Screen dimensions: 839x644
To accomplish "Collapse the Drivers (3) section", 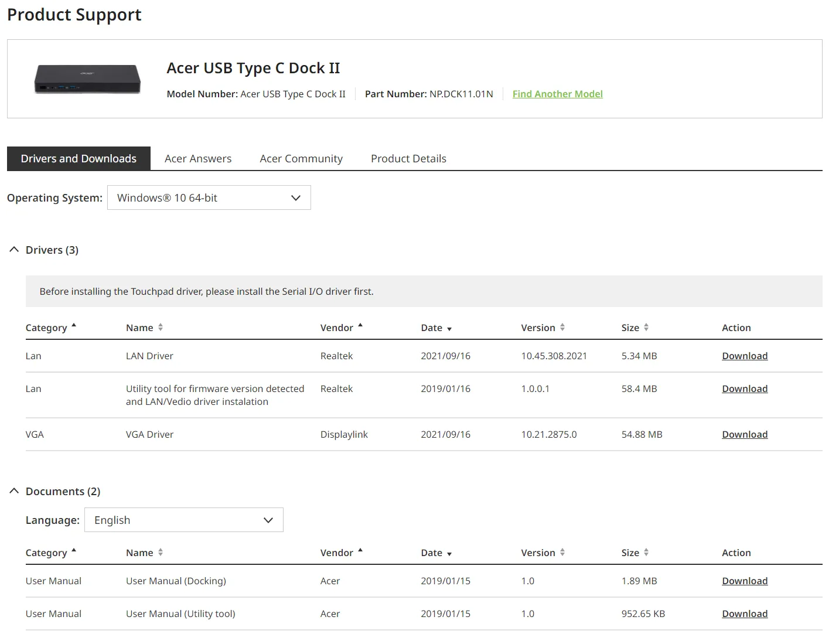I will [x=14, y=250].
